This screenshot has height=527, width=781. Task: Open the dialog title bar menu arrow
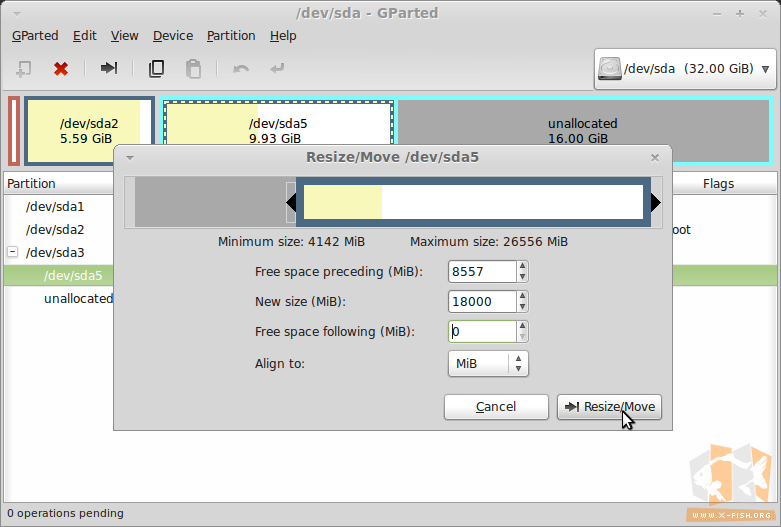tap(130, 158)
